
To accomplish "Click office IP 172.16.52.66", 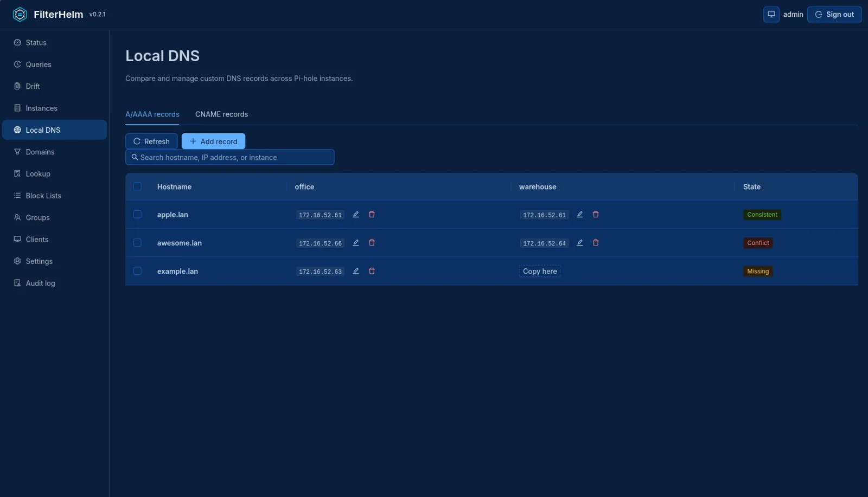I will pos(320,243).
